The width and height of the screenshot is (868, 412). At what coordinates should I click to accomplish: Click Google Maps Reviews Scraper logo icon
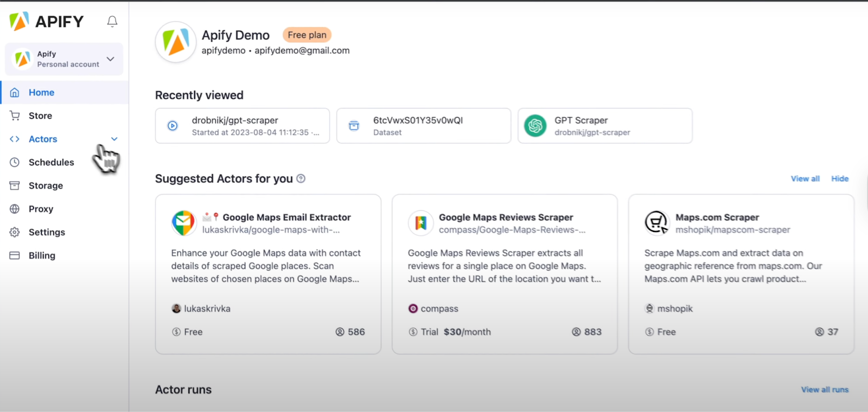point(421,223)
